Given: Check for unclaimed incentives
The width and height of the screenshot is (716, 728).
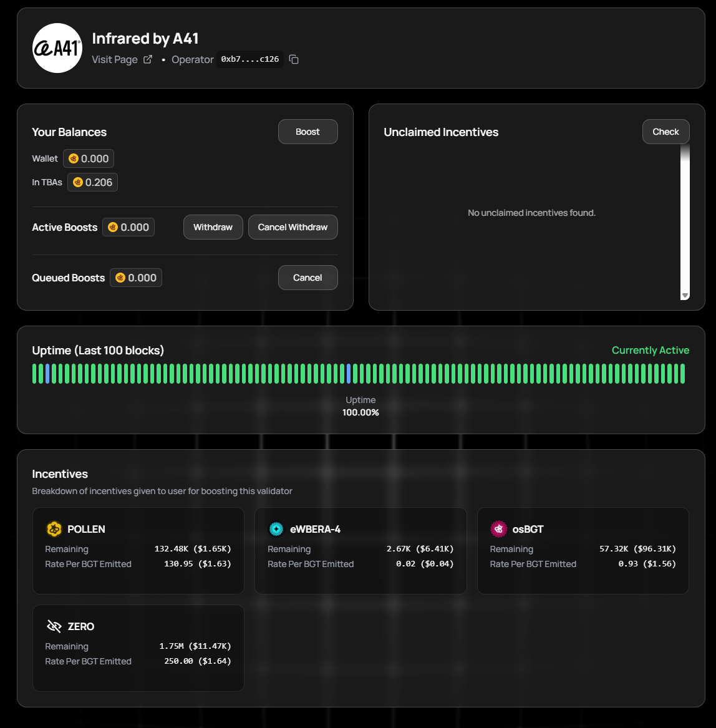Looking at the screenshot, I should point(665,132).
